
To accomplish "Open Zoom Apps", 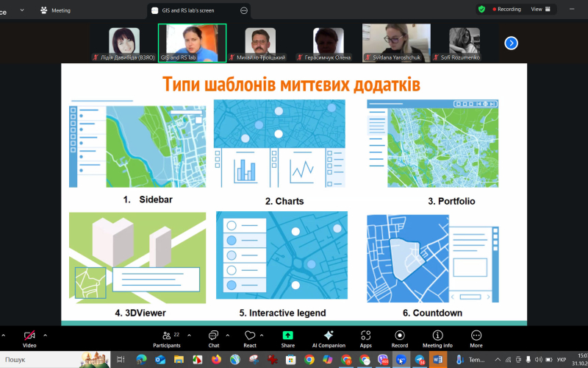I will (365, 336).
